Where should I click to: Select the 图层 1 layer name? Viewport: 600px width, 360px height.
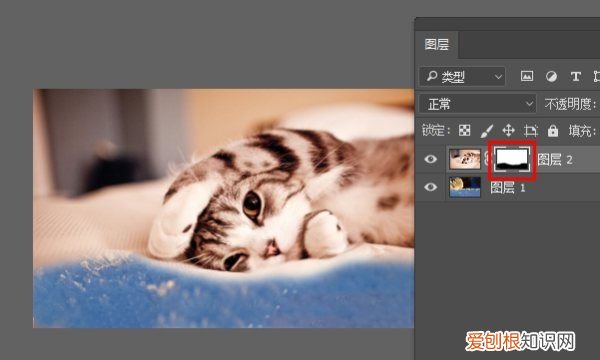tap(508, 188)
